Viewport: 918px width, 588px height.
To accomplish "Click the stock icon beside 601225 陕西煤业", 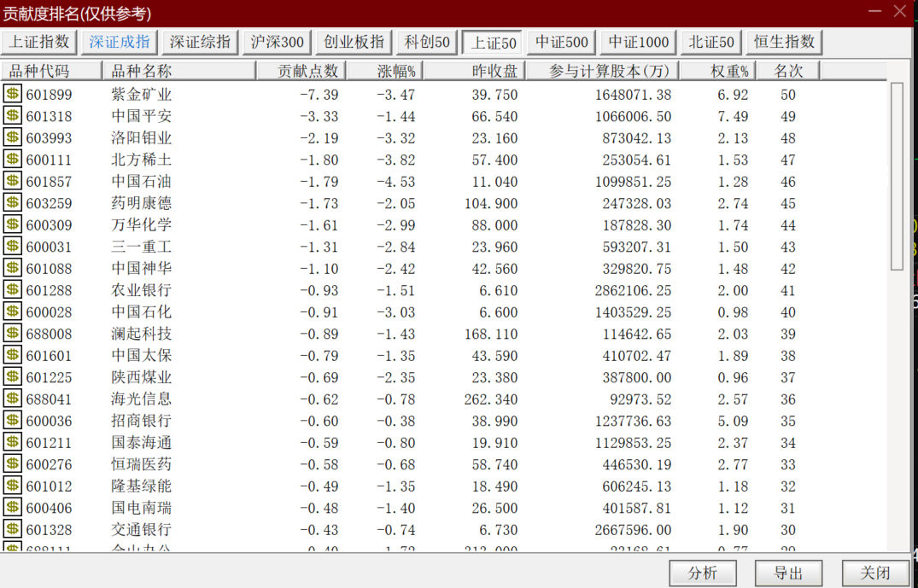I will (x=12, y=376).
